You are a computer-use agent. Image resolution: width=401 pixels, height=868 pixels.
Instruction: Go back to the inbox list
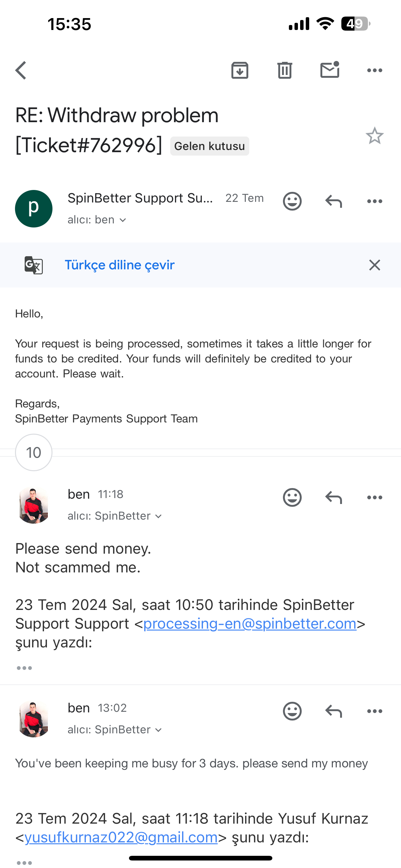[21, 70]
